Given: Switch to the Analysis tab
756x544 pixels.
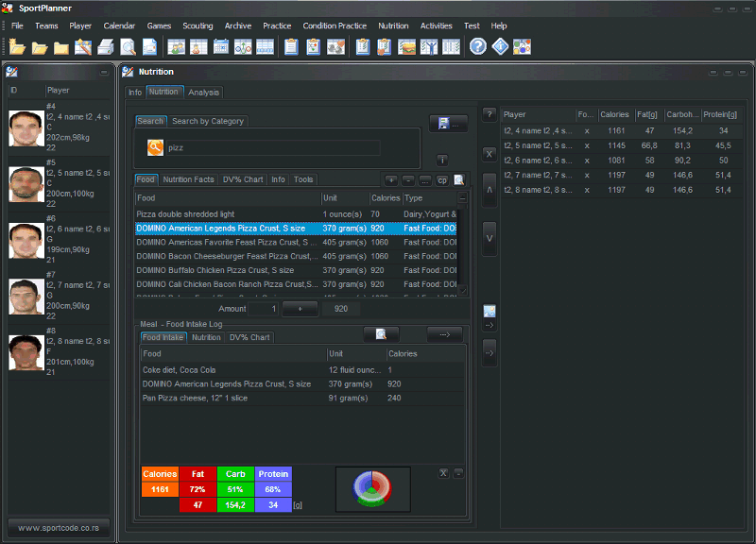Looking at the screenshot, I should (203, 93).
